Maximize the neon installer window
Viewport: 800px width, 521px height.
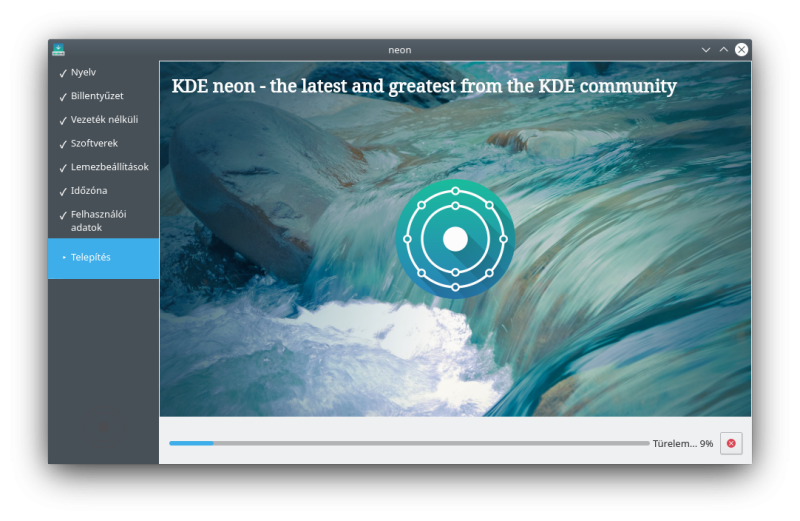click(723, 49)
